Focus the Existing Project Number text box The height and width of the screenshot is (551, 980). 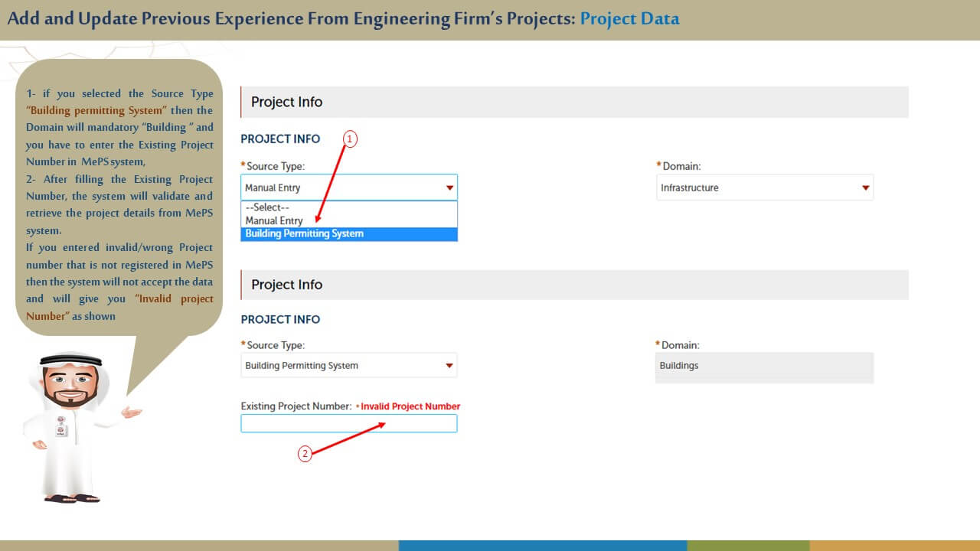(349, 423)
